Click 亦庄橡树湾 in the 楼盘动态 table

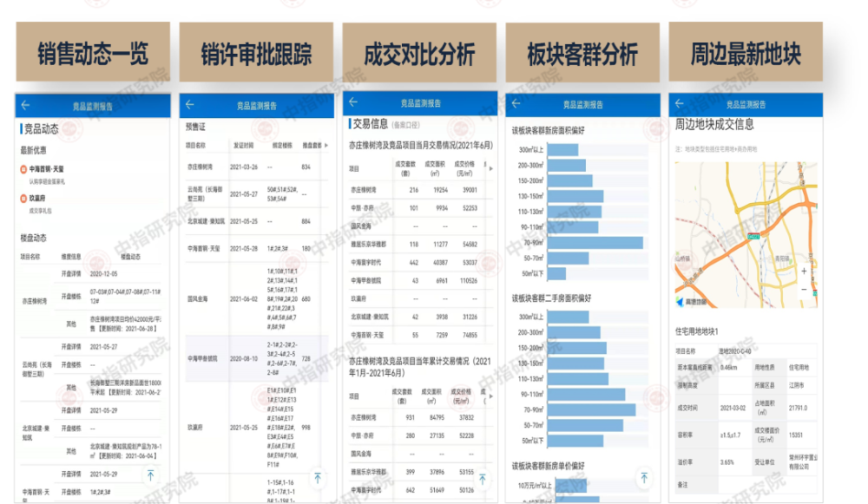click(35, 301)
